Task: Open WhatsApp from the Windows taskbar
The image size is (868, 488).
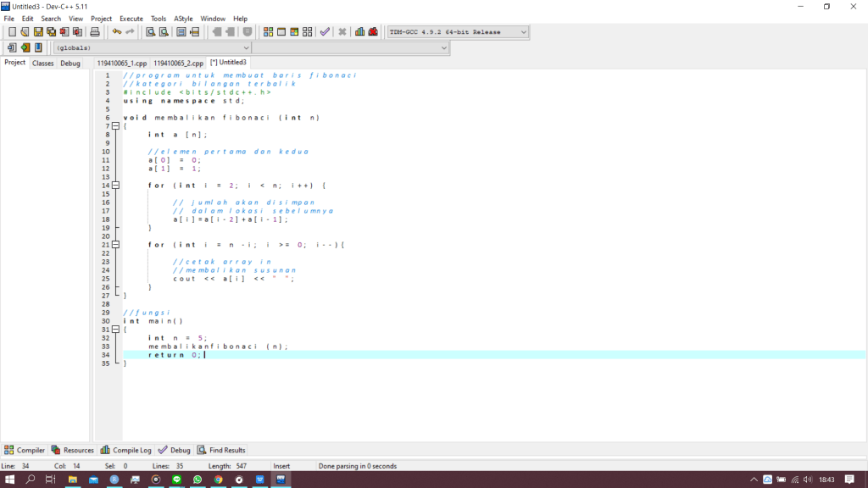Action: 198,480
